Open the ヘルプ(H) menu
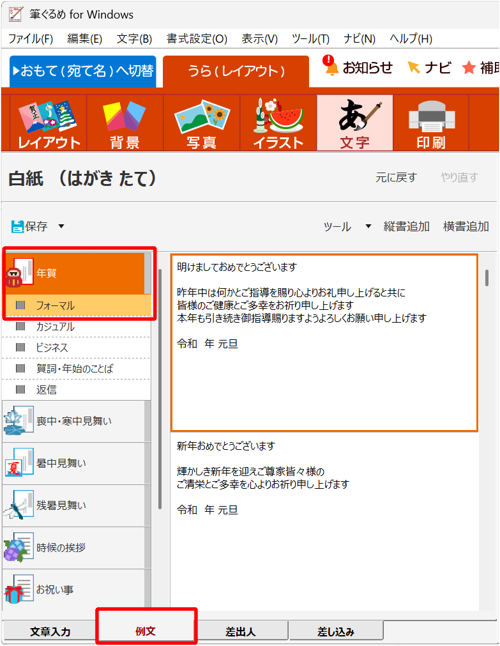 click(x=411, y=39)
